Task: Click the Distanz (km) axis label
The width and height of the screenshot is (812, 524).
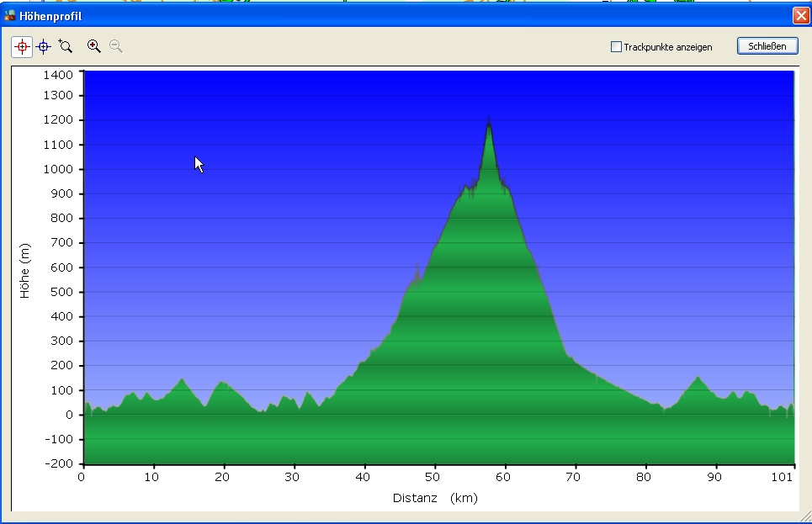Action: [x=435, y=498]
